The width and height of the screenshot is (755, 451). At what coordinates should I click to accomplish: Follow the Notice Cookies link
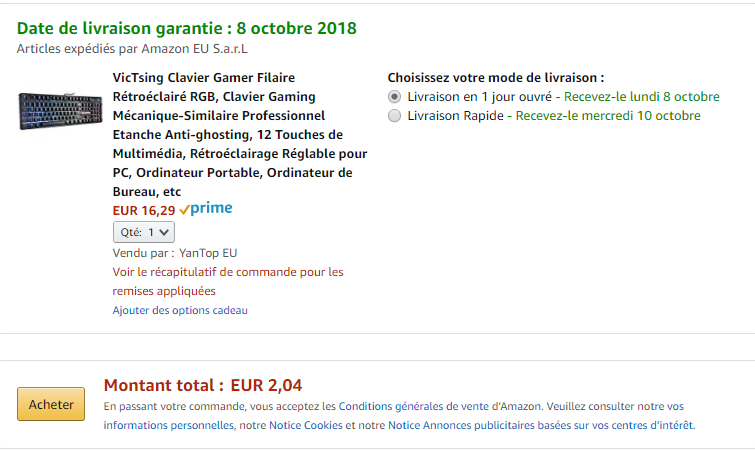tap(305, 425)
